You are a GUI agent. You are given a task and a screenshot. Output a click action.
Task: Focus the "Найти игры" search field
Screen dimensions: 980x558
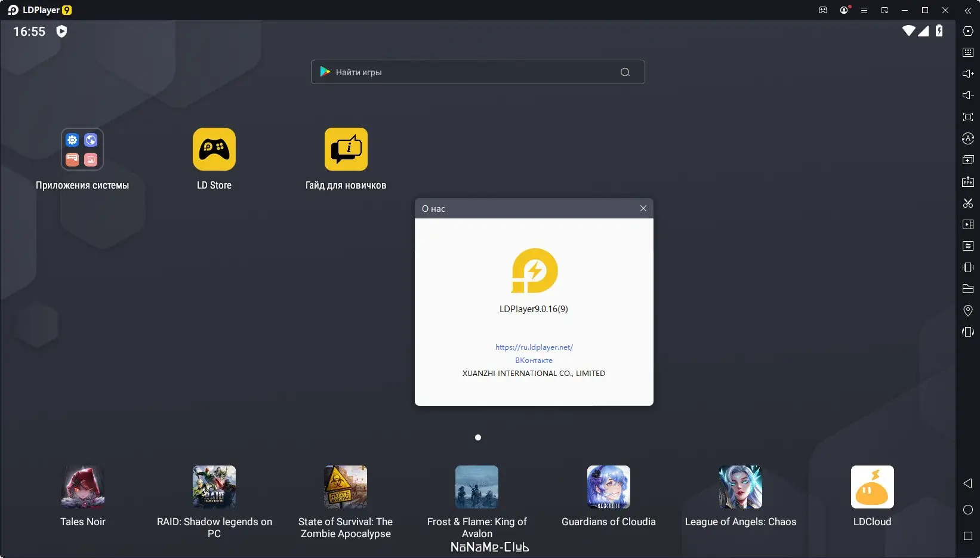[477, 72]
